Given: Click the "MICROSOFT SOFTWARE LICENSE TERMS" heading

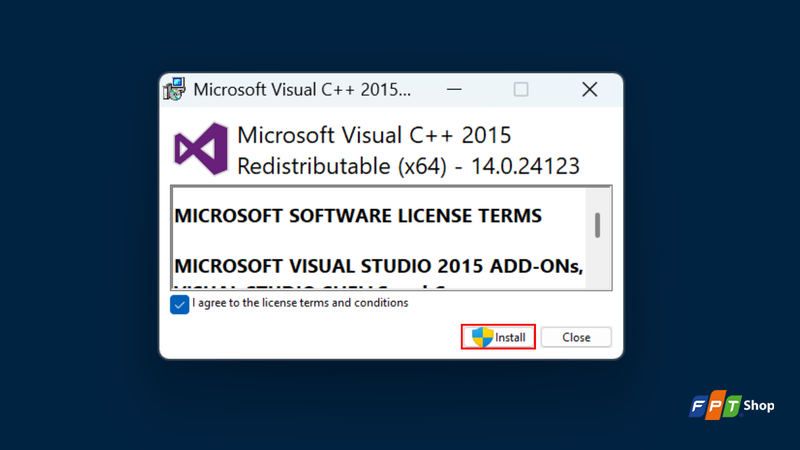Looking at the screenshot, I should (x=358, y=216).
